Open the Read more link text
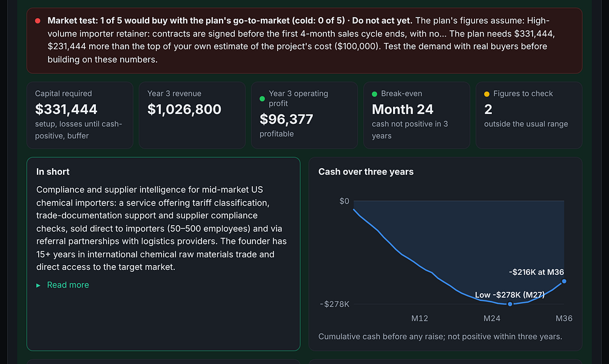This screenshot has height=364, width=609. point(68,285)
